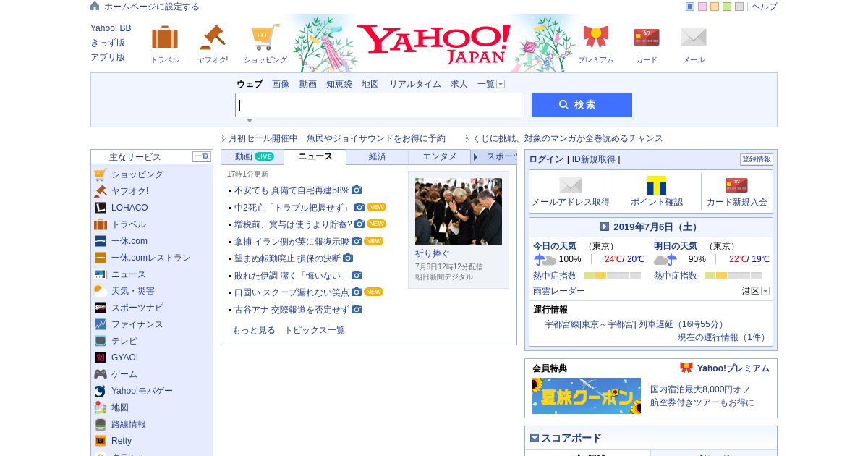This screenshot has width=868, height=456.
Task: Click the 天気・災害 weather icon in the sidebar
Action: coord(101,291)
